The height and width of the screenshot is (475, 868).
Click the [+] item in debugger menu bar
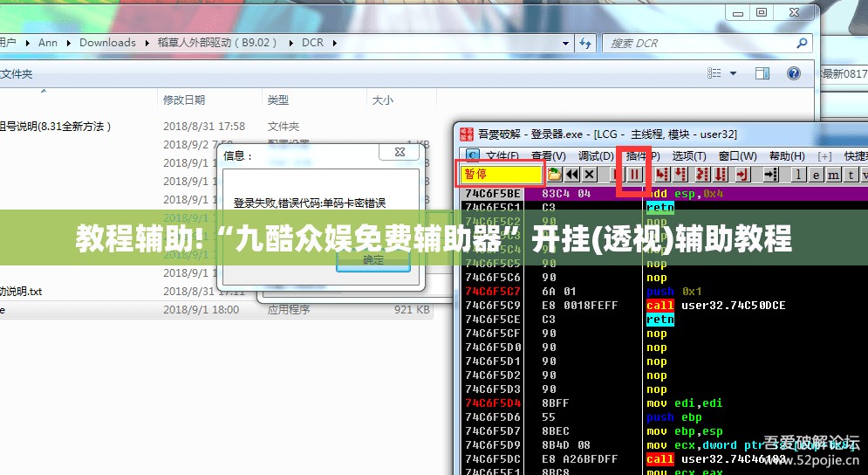pos(824,157)
